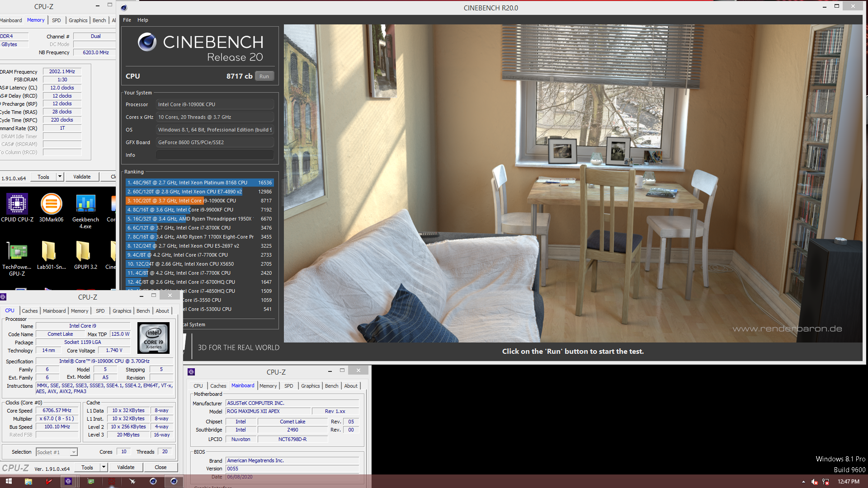Click the Windows Start button
This screenshot has width=868, height=488.
point(9,481)
